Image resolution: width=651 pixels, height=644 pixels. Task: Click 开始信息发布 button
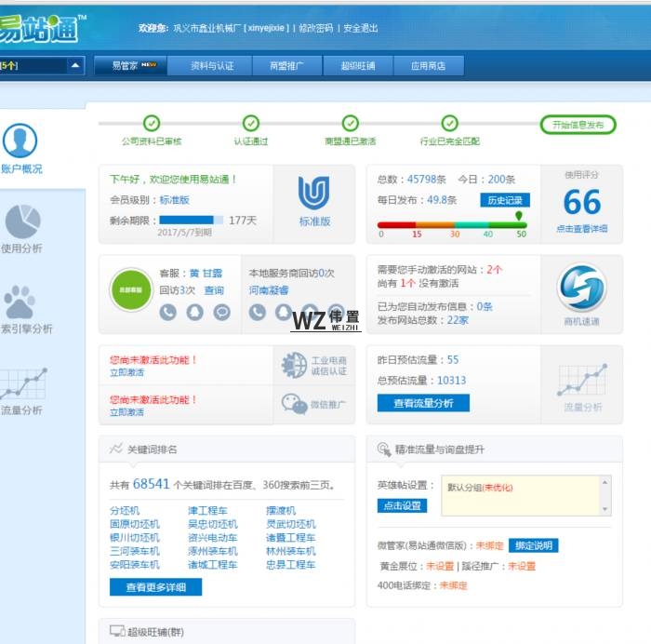coord(578,125)
